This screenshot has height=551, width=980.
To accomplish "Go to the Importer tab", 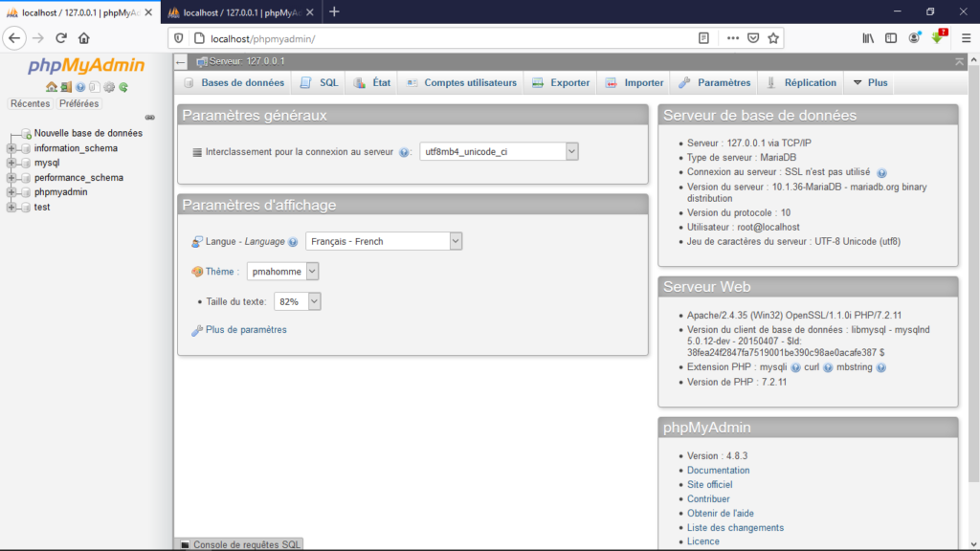I will 634,82.
